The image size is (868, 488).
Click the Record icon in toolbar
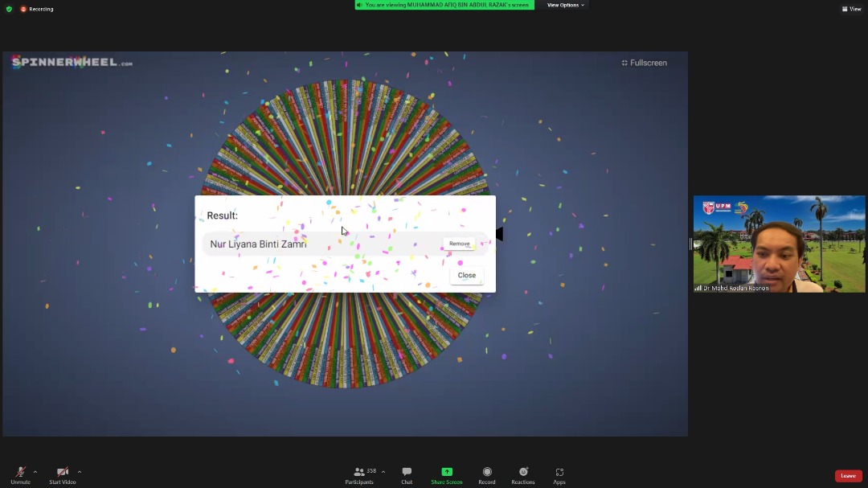pos(487,474)
